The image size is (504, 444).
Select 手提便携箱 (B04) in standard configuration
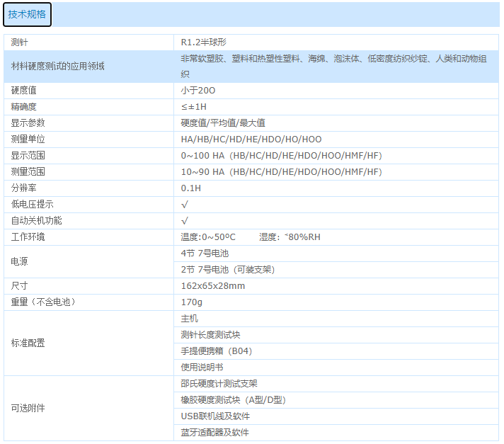click(x=217, y=351)
